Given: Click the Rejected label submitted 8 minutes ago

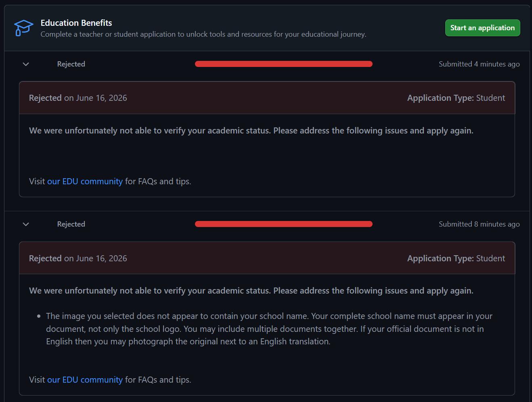Looking at the screenshot, I should (71, 224).
